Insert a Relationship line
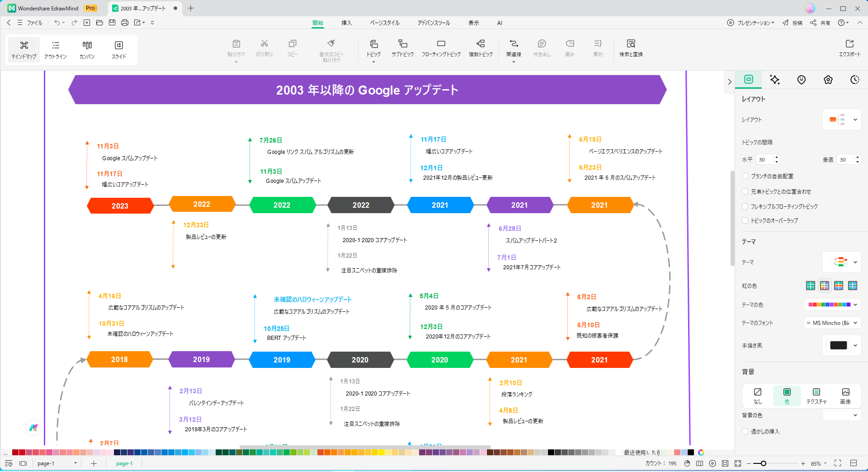868x472 pixels. tap(514, 48)
